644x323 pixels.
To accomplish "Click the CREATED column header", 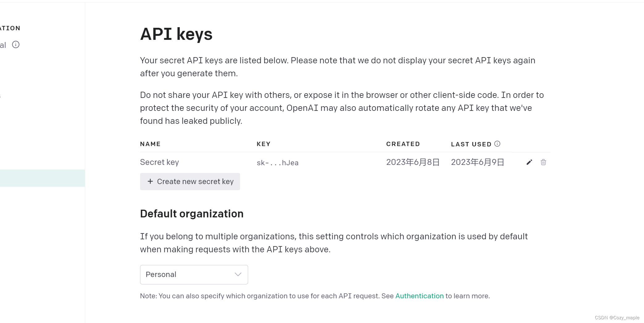I will (x=403, y=144).
